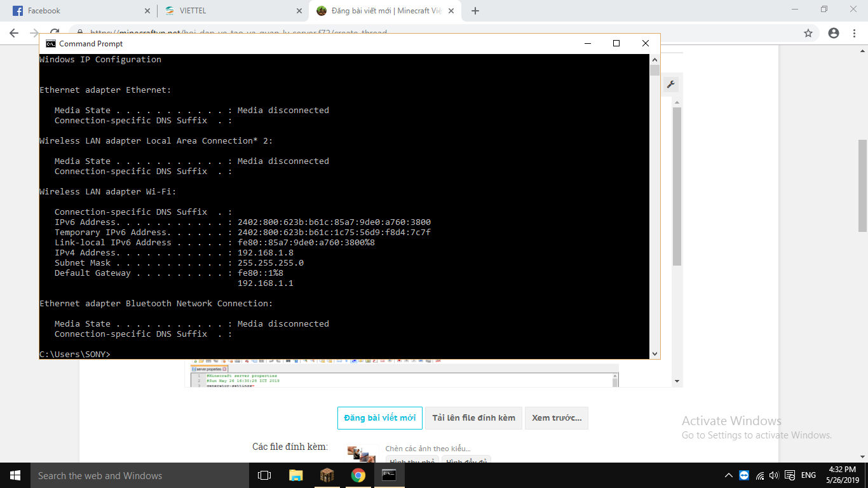Image resolution: width=868 pixels, height=488 pixels.
Task: Restore down the Chrome window
Action: (x=824, y=10)
